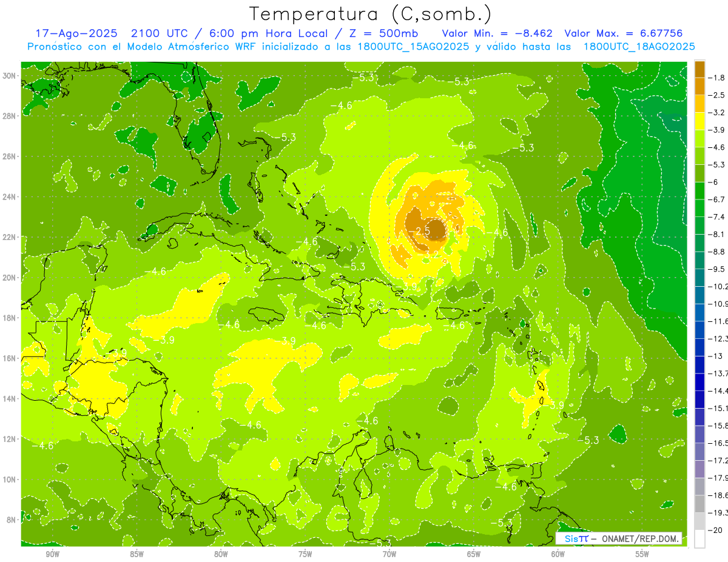728x562 pixels.
Task: Select the 'Z = 500mb' level label
Action: coord(384,33)
